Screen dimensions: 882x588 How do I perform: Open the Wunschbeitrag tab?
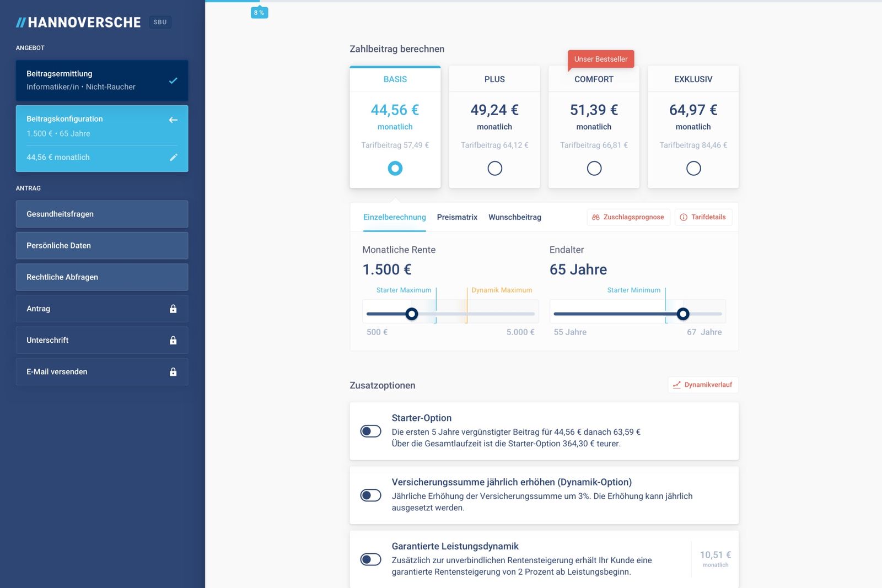(514, 217)
